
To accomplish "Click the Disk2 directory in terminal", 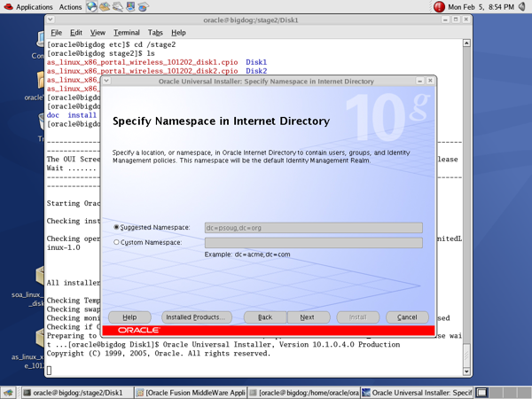I will 256,71.
